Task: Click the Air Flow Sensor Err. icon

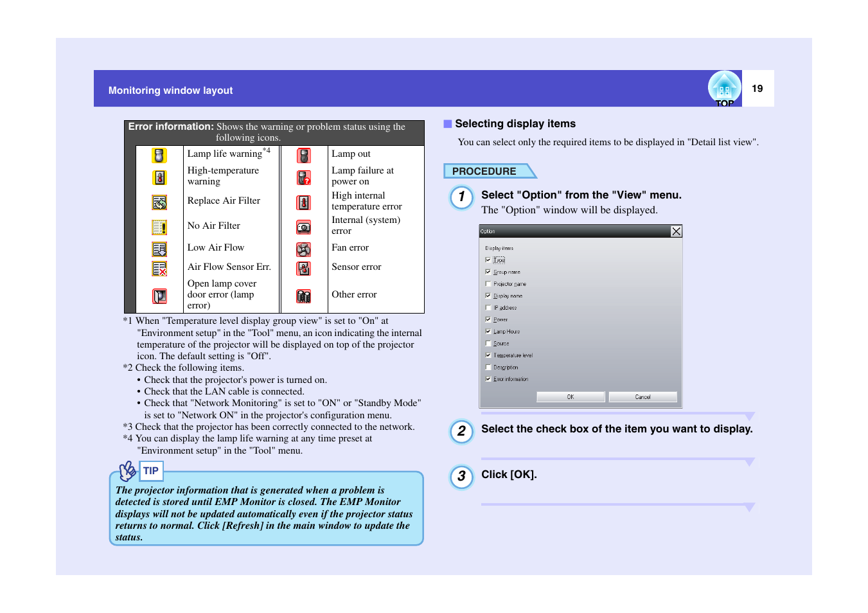Action: tap(159, 269)
